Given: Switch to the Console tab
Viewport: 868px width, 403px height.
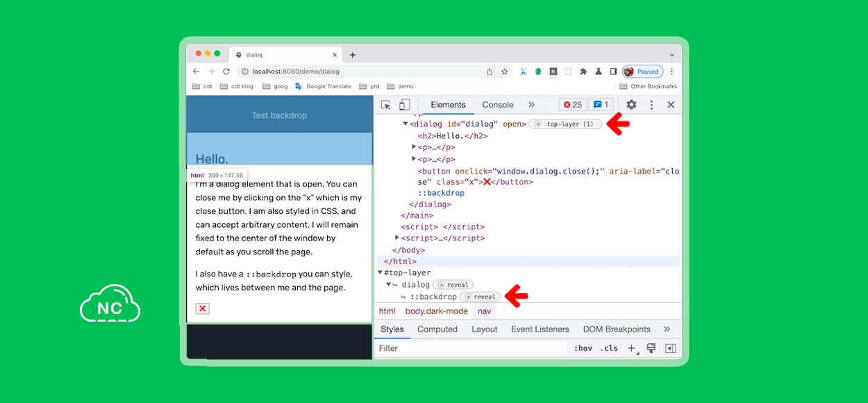Looking at the screenshot, I should (498, 105).
